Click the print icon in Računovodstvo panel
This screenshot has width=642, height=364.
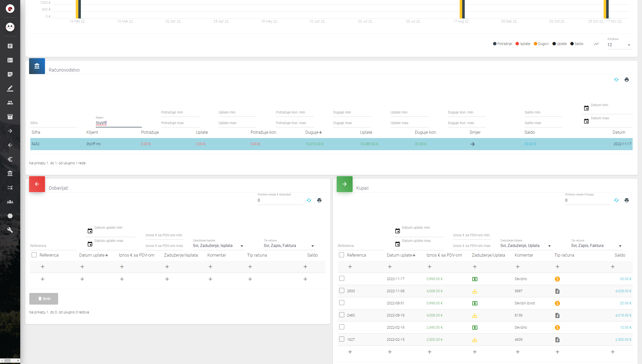pyautogui.click(x=627, y=80)
